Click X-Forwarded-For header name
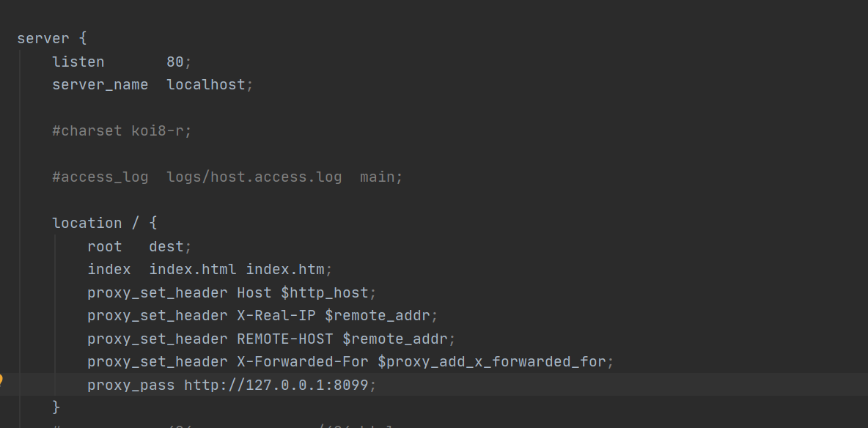868x428 pixels. point(303,362)
